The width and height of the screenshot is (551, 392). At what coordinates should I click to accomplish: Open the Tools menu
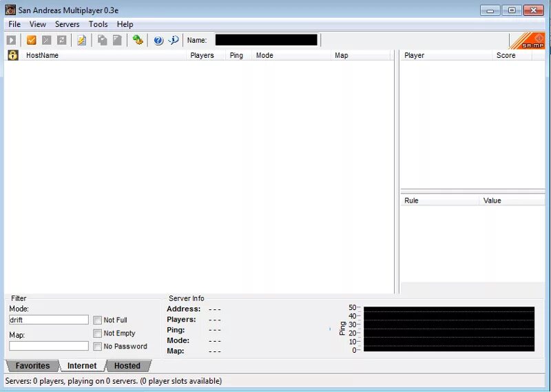(98, 24)
